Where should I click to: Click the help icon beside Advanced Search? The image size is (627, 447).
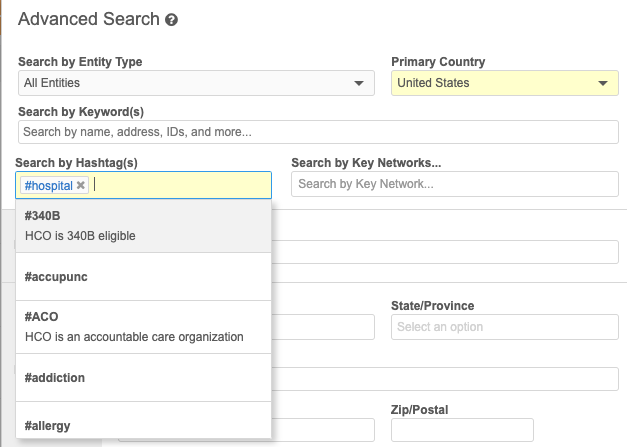point(171,20)
